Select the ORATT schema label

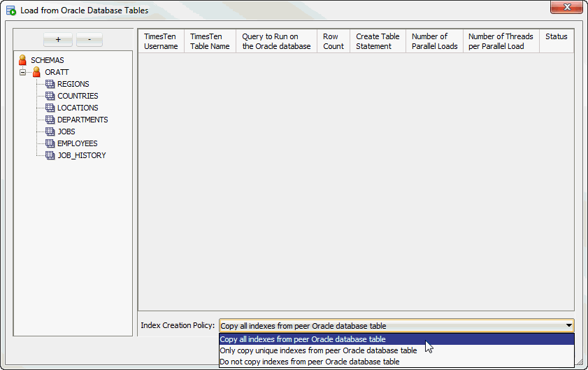point(57,72)
